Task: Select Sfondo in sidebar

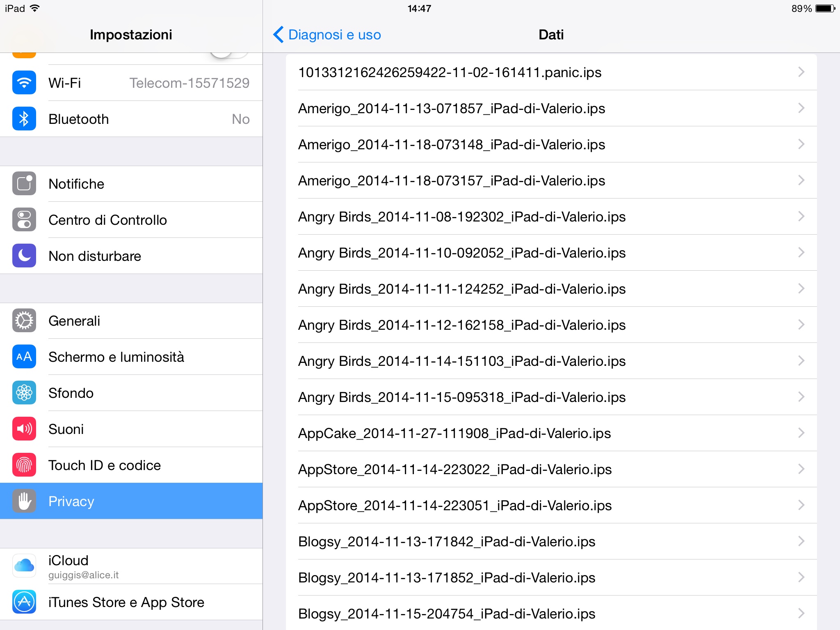Action: tap(131, 393)
